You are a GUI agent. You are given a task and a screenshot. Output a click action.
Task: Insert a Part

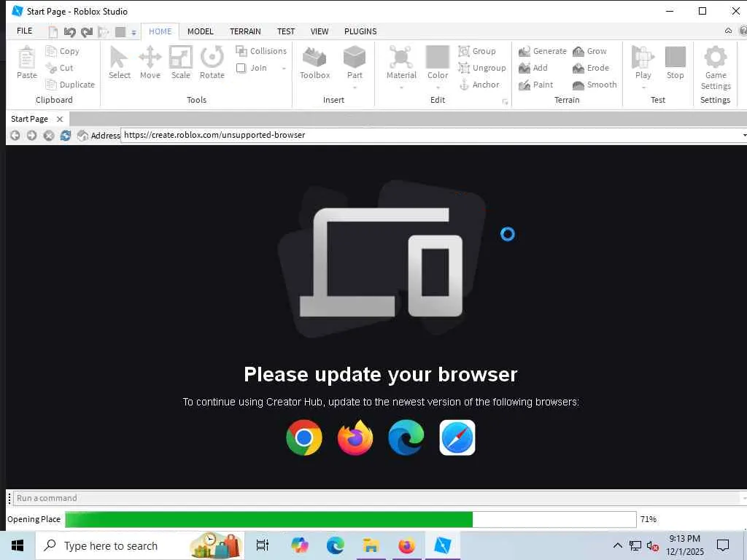[355, 63]
